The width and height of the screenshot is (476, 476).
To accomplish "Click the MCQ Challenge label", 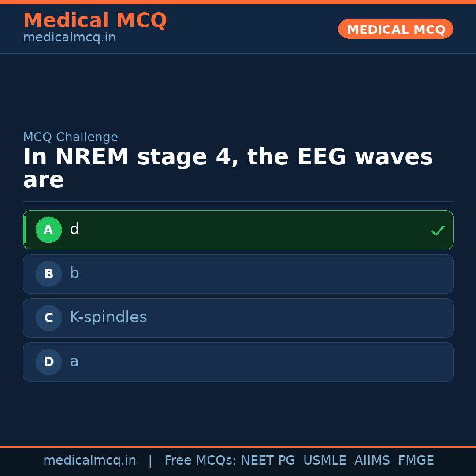I will 71,137.
